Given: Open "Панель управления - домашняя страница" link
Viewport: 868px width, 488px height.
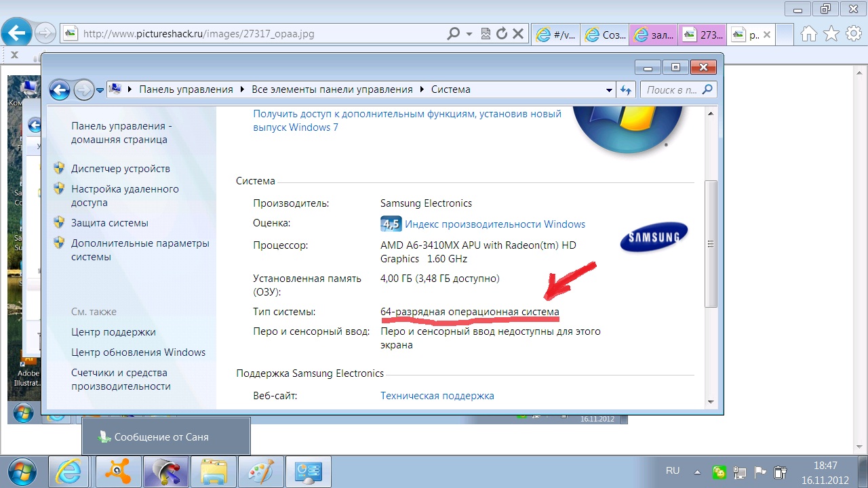Looking at the screenshot, I should pyautogui.click(x=122, y=133).
